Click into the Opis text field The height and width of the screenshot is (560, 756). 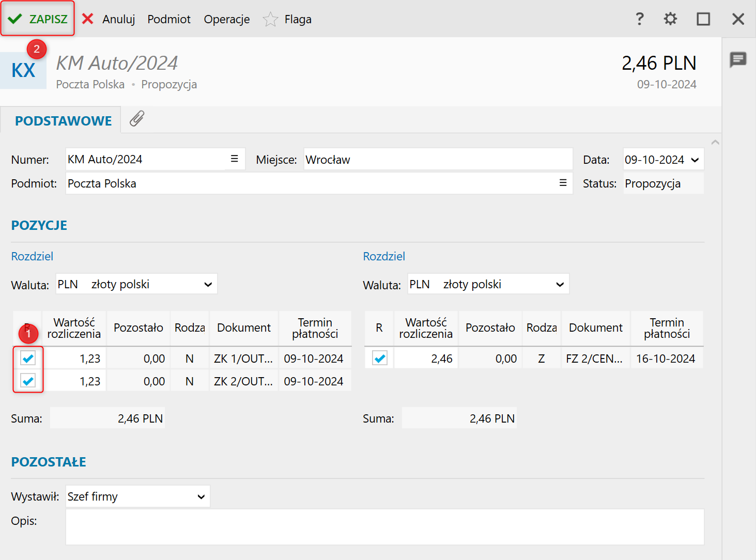tap(384, 527)
